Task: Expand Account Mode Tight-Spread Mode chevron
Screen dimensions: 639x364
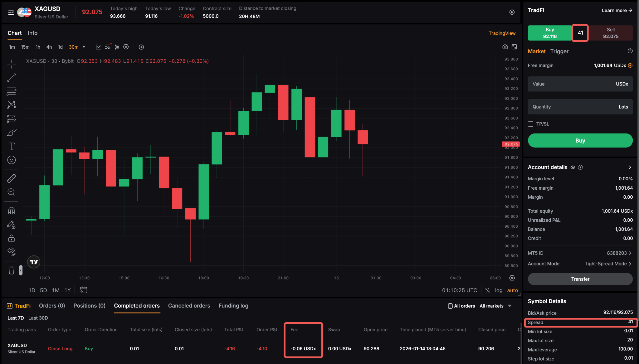Action: [630, 264]
